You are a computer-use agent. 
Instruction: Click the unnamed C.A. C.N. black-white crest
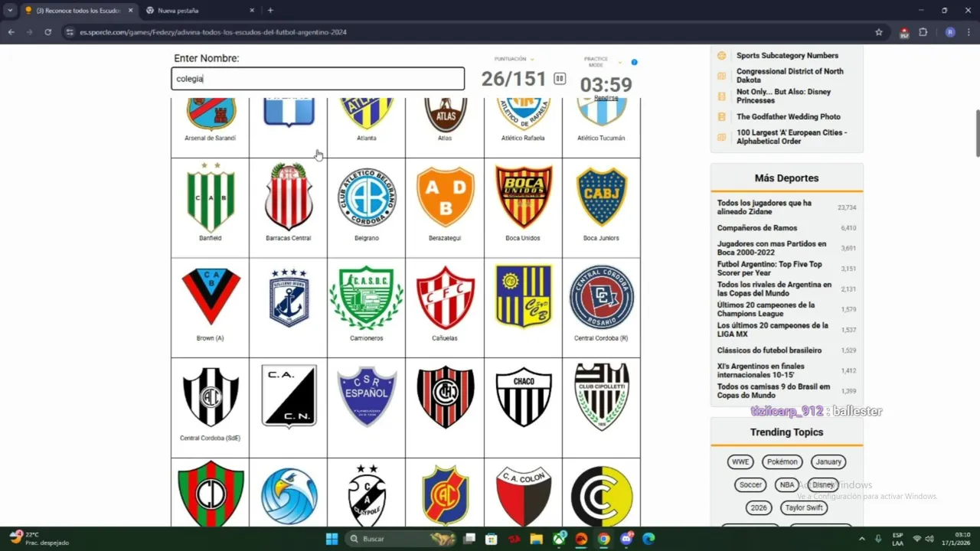click(289, 396)
